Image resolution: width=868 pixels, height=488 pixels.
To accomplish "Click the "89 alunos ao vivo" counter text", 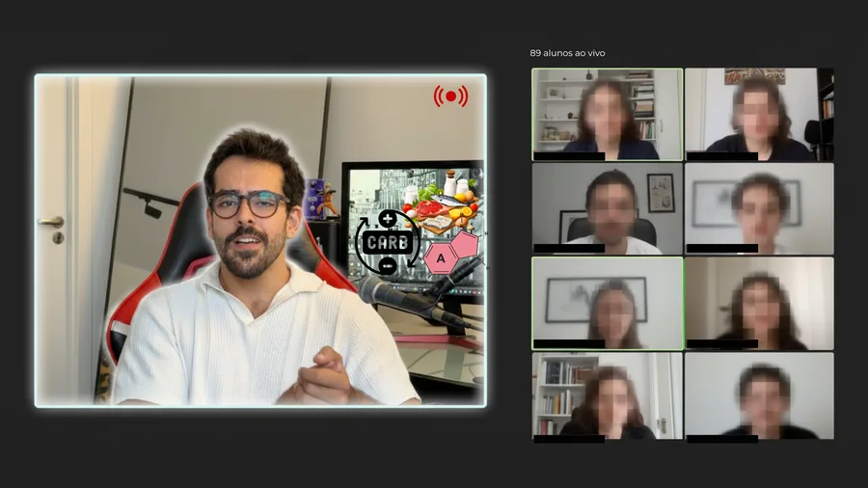I will pos(567,53).
